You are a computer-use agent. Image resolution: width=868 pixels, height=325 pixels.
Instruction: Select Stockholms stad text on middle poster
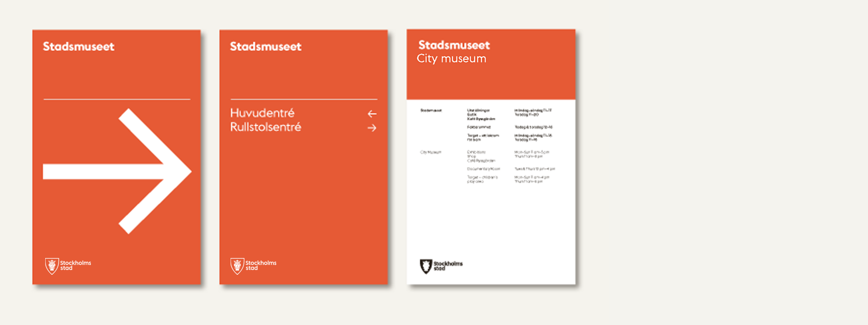click(x=261, y=265)
